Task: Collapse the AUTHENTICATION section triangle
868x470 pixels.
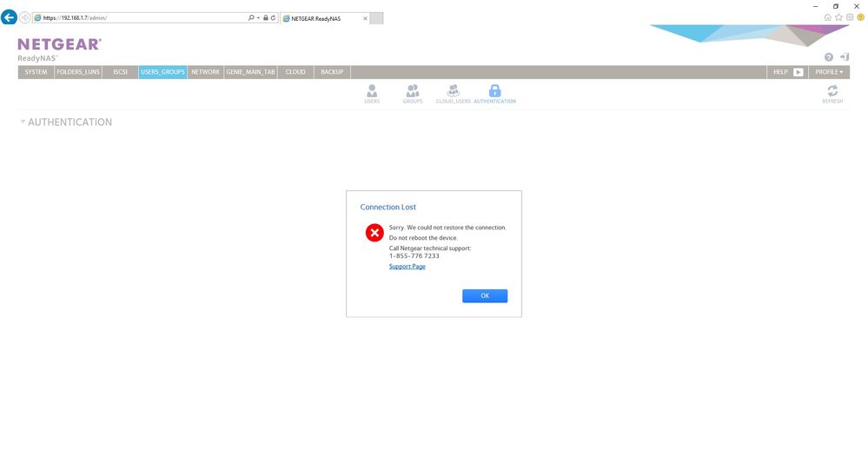Action: [x=23, y=122]
